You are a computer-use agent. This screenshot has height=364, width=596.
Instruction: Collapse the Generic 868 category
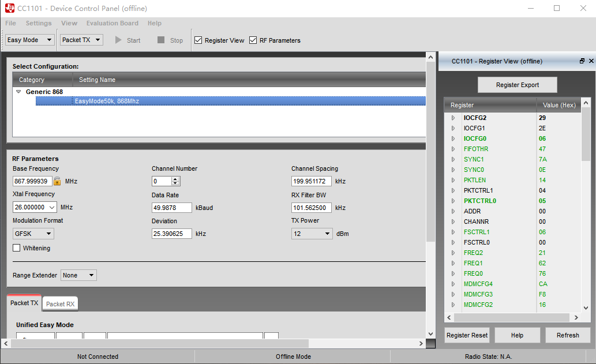click(x=18, y=92)
